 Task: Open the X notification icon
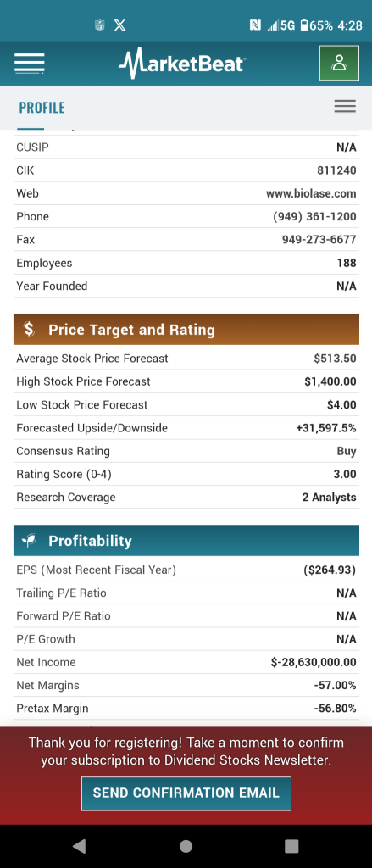[x=119, y=25]
